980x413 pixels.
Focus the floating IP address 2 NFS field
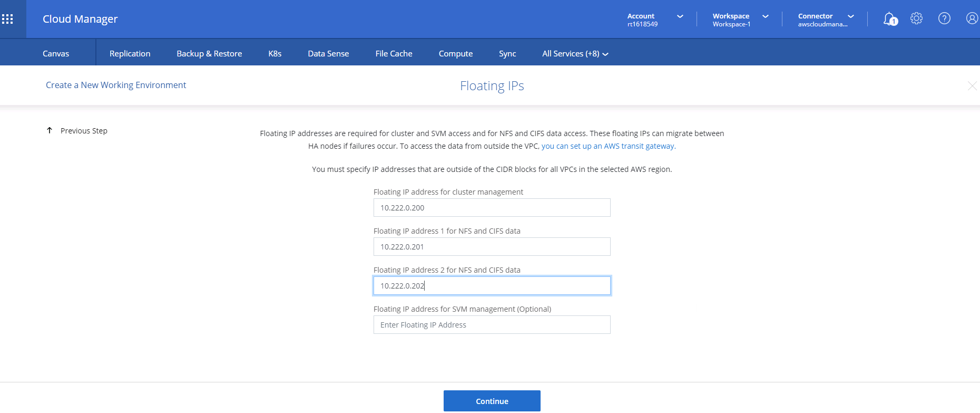pyautogui.click(x=492, y=286)
